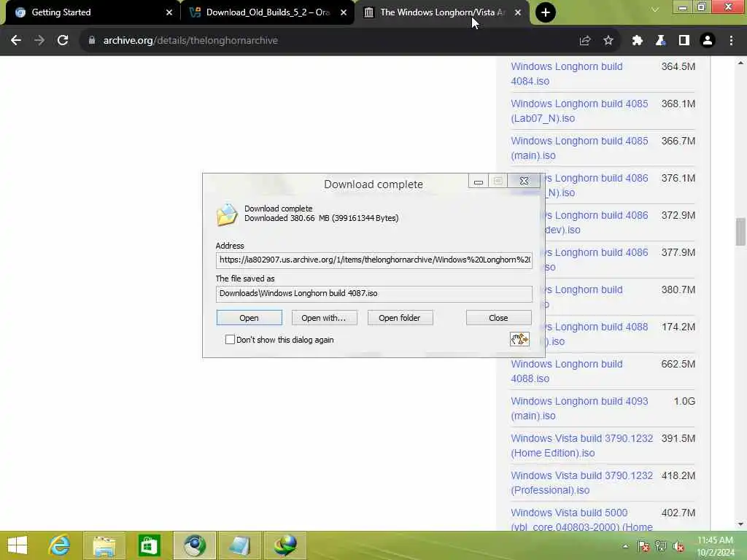Open the Windows Start button
This screenshot has width=747, height=560.
(x=18, y=545)
